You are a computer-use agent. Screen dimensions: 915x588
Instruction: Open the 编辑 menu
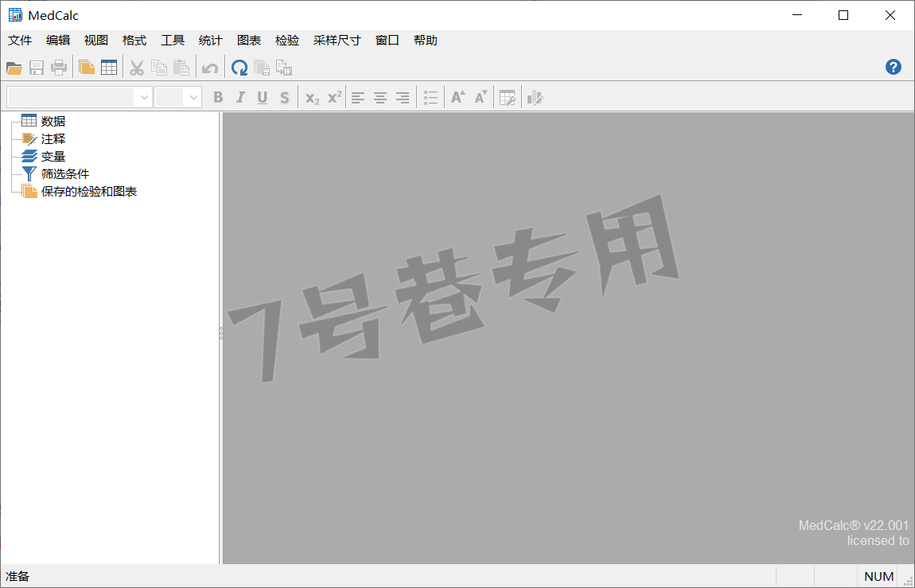[58, 41]
